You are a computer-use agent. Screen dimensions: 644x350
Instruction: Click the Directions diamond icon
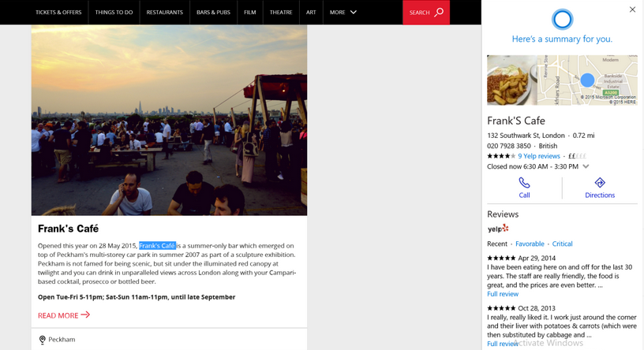click(600, 183)
